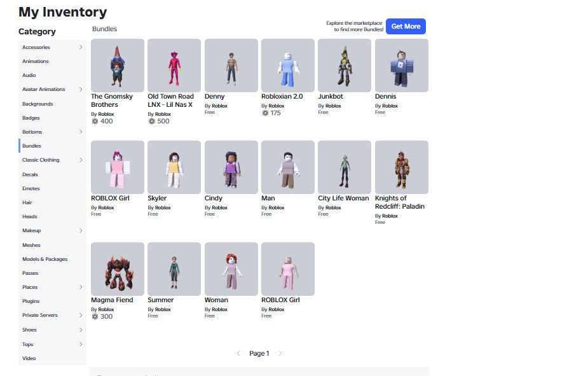Open the Robloxian 2.0 title link
Screen dimensions: 588x376
click(282, 97)
